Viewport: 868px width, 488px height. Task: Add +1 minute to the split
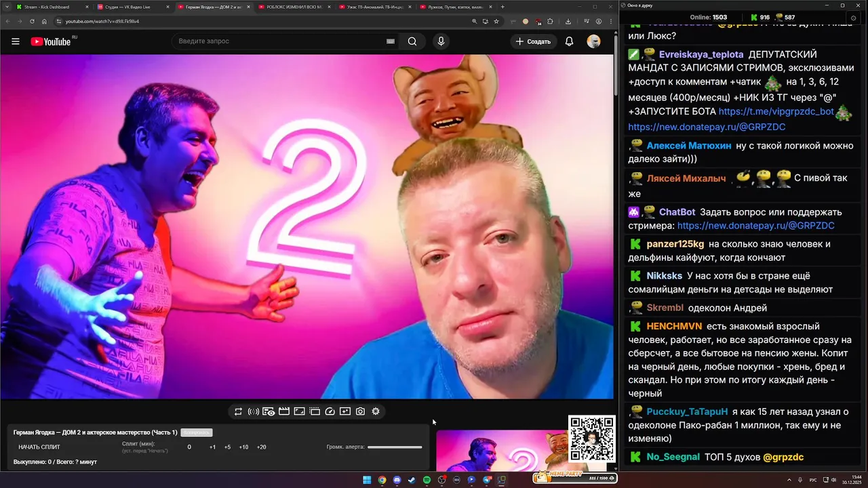(x=212, y=447)
